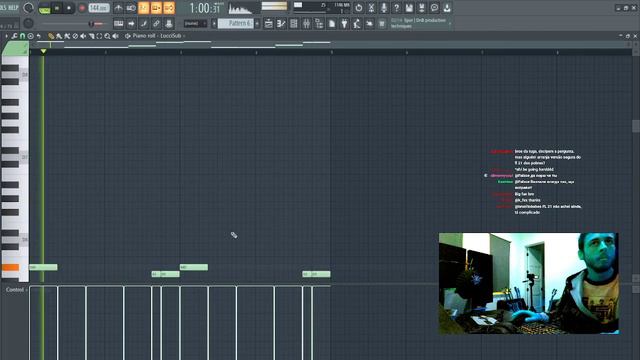Viewport: 640px width, 360px height.
Task: Click the 144 tempo field
Action: tap(99, 8)
